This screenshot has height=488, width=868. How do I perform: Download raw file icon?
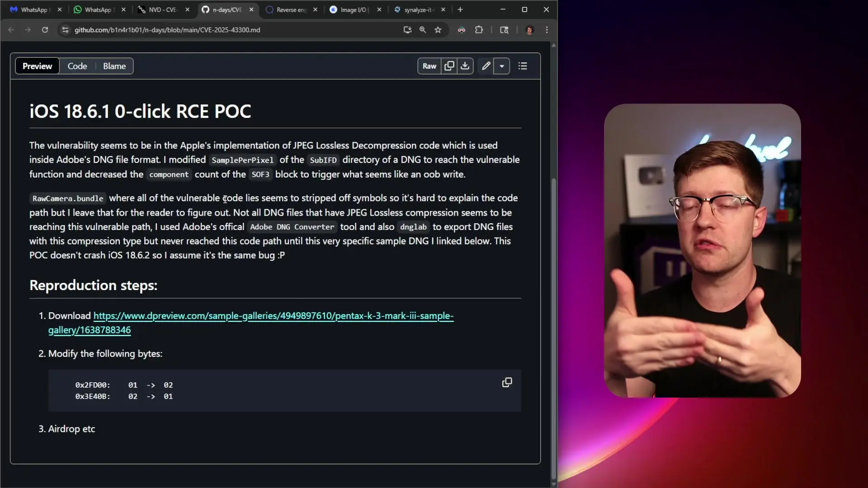(x=465, y=66)
